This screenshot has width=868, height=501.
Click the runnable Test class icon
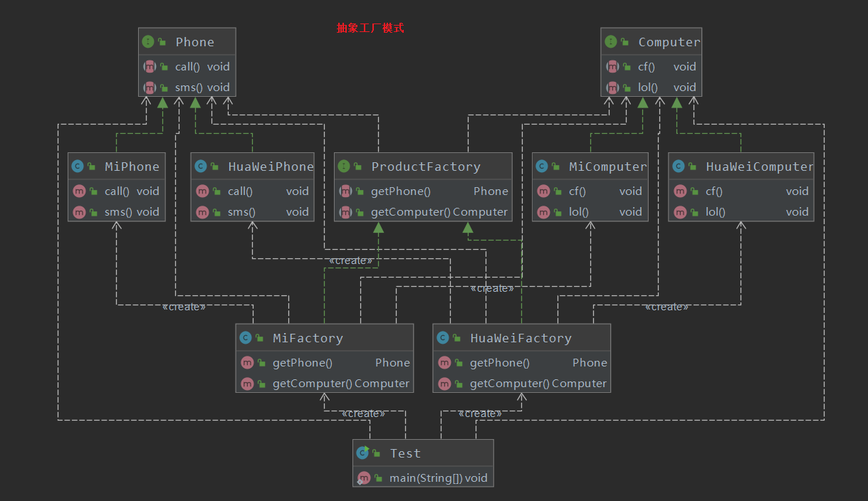pyautogui.click(x=363, y=453)
